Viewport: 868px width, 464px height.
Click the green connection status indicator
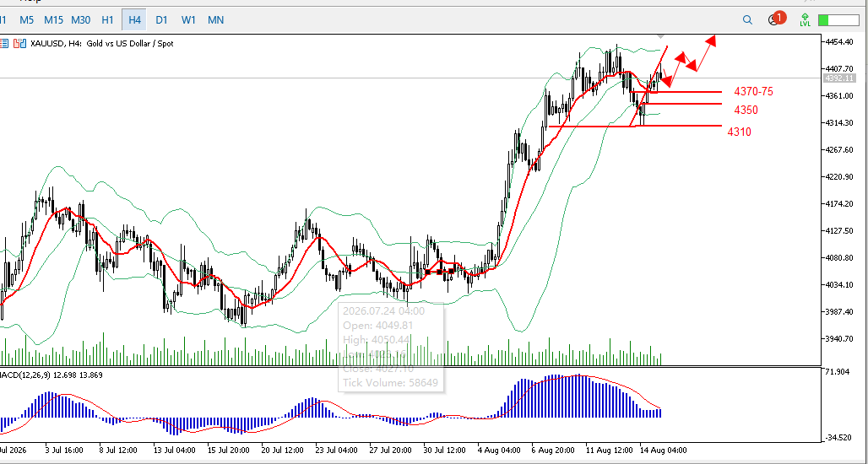click(x=838, y=20)
